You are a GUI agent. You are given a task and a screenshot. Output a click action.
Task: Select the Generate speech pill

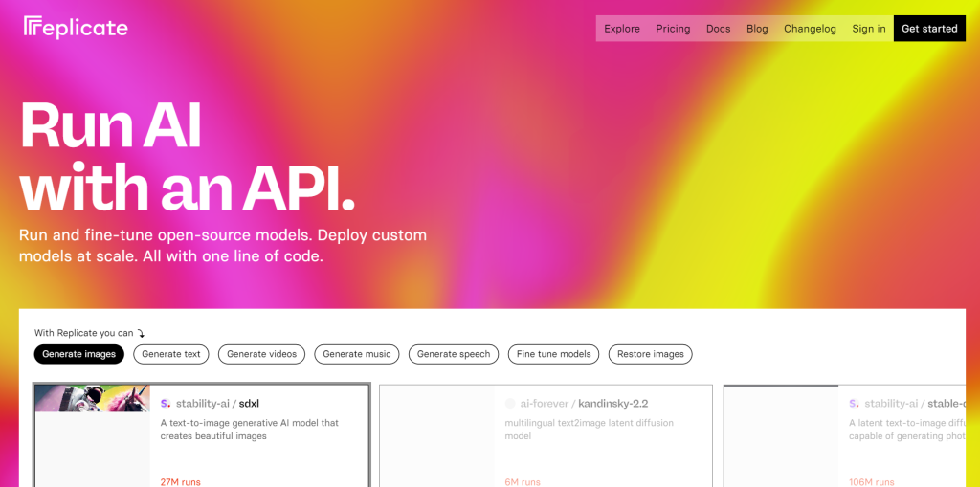pyautogui.click(x=454, y=354)
